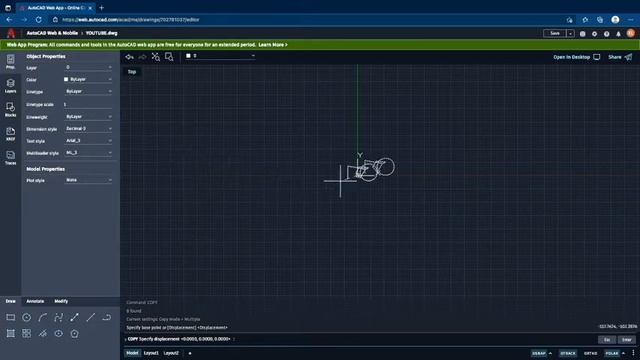Select the Polyline draw tool

coord(58,317)
